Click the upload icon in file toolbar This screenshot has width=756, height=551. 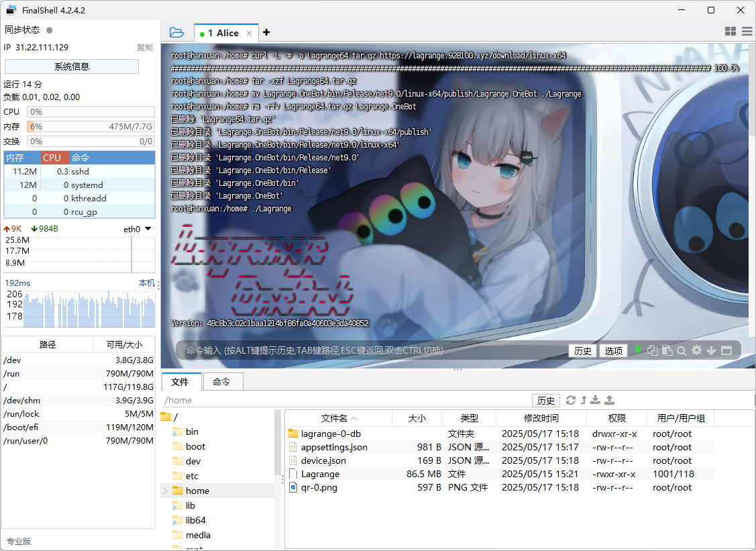pyautogui.click(x=609, y=400)
